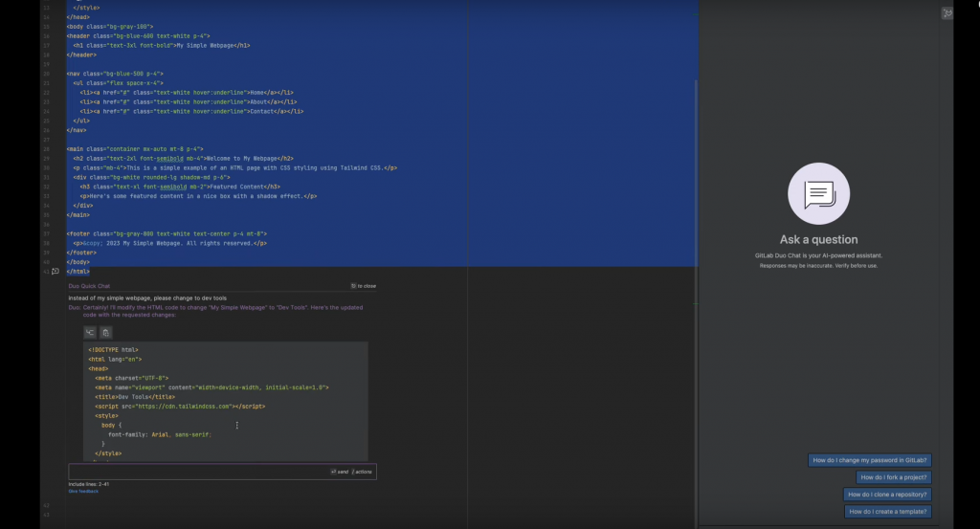Click the meta viewport line in the response code
The height and width of the screenshot is (529, 980).
click(212, 387)
